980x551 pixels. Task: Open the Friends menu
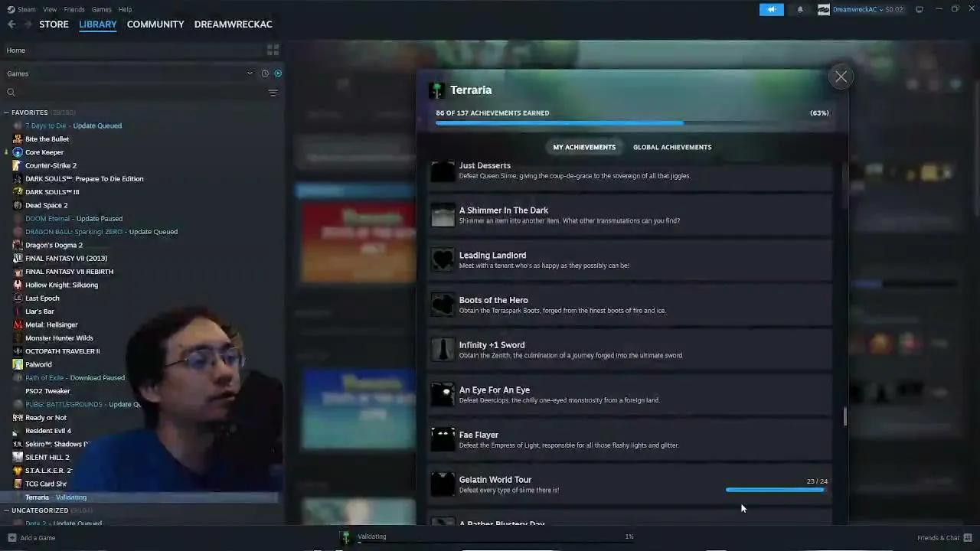pyautogui.click(x=74, y=9)
